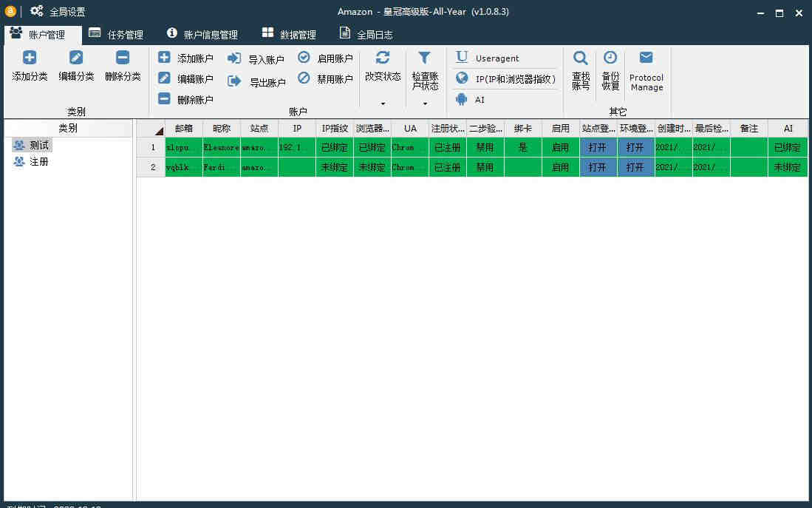This screenshot has height=508, width=812.
Task: Click the Eleanore nickname cell
Action: (x=222, y=148)
